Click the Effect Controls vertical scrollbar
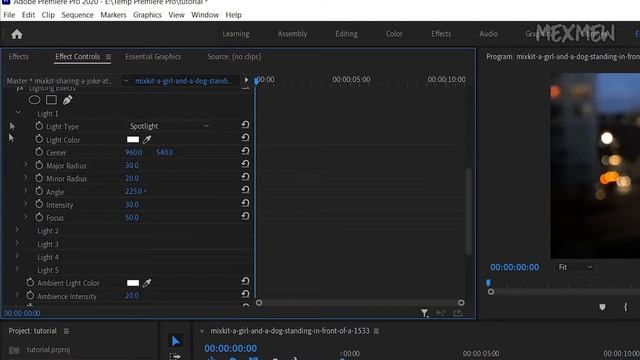The width and height of the screenshot is (640, 360). click(469, 211)
